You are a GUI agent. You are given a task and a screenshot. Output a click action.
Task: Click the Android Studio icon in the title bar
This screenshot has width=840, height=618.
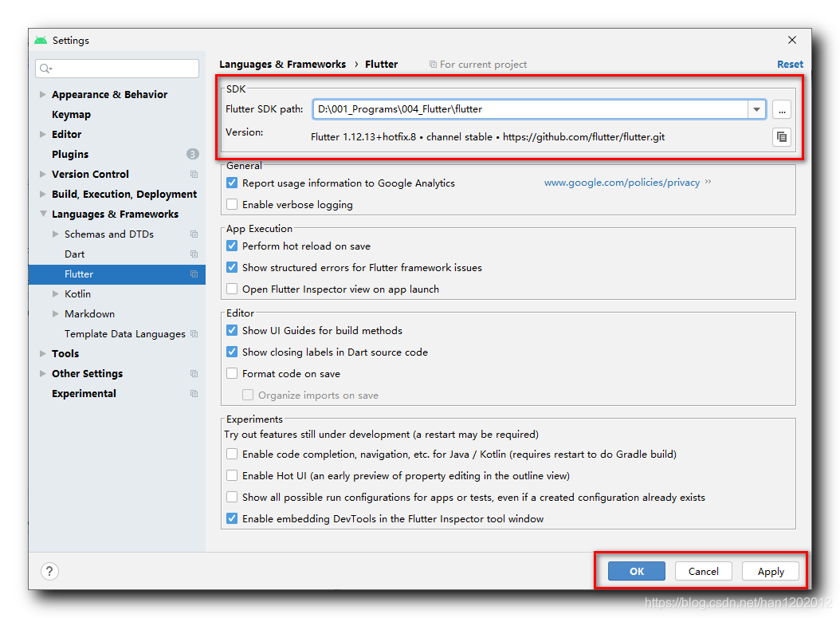coord(41,40)
